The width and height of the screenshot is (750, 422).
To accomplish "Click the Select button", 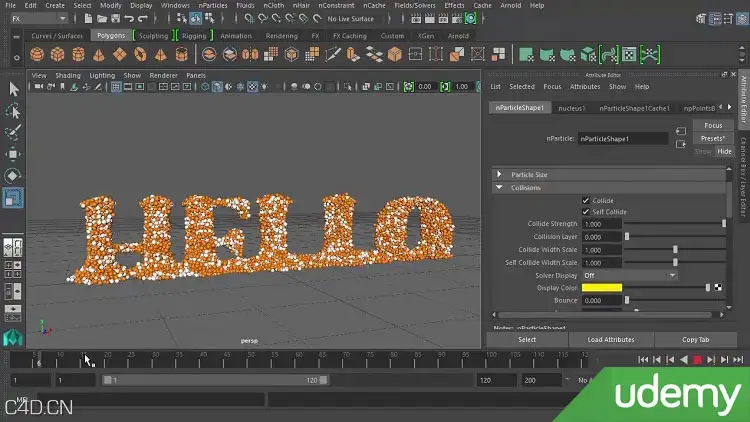I will (527, 339).
